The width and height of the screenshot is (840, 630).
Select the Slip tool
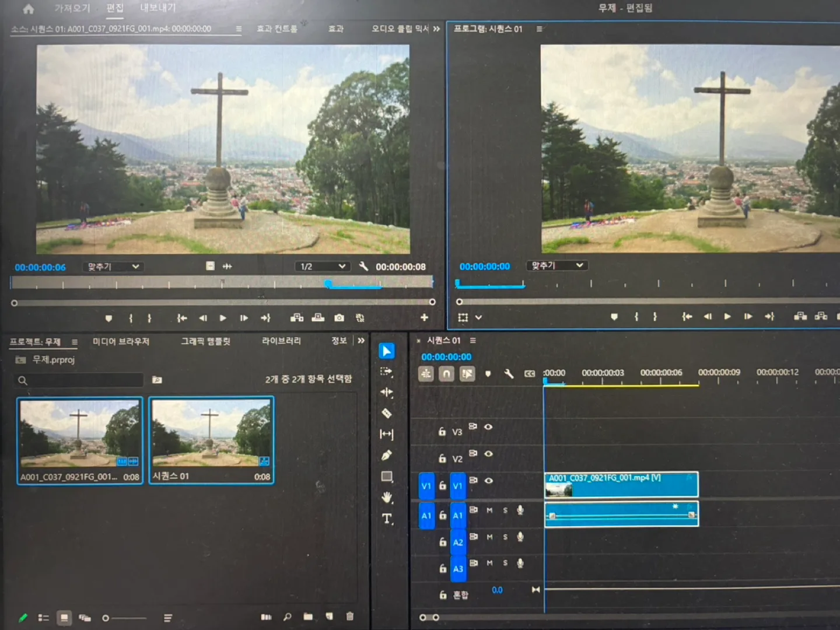tap(386, 434)
